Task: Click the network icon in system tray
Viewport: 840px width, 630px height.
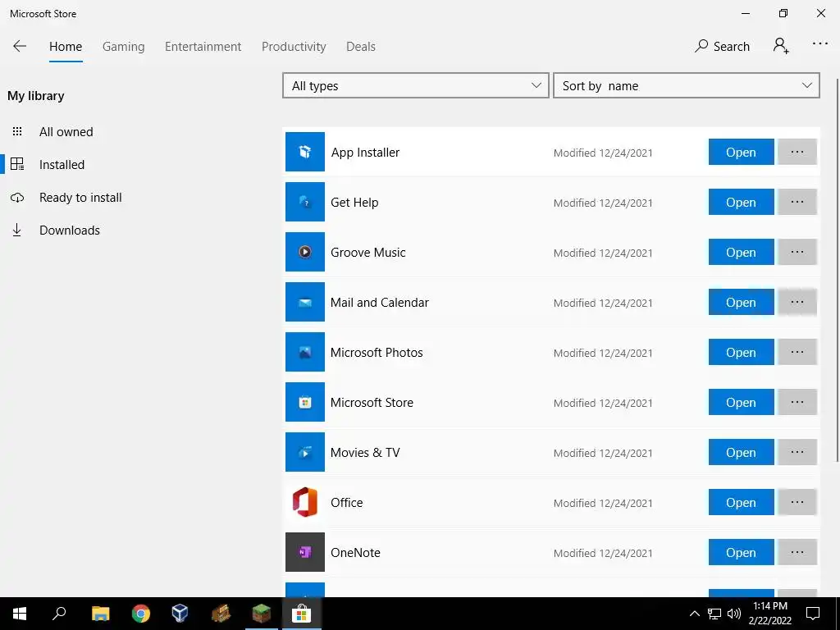Action: tap(714, 614)
